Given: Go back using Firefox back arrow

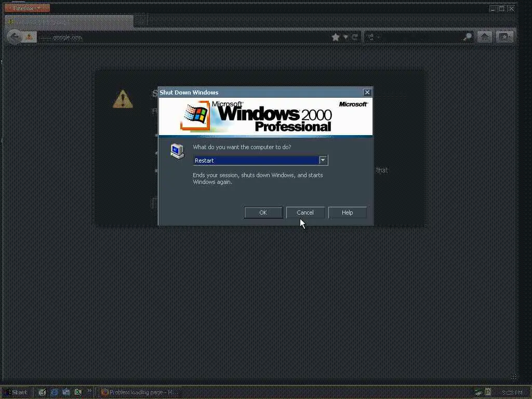Looking at the screenshot, I should tap(14, 37).
